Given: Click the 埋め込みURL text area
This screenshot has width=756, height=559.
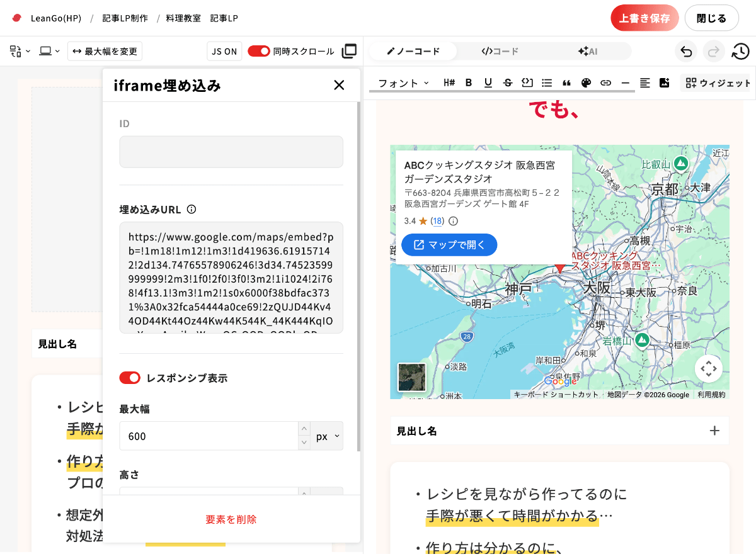Looking at the screenshot, I should pyautogui.click(x=231, y=278).
